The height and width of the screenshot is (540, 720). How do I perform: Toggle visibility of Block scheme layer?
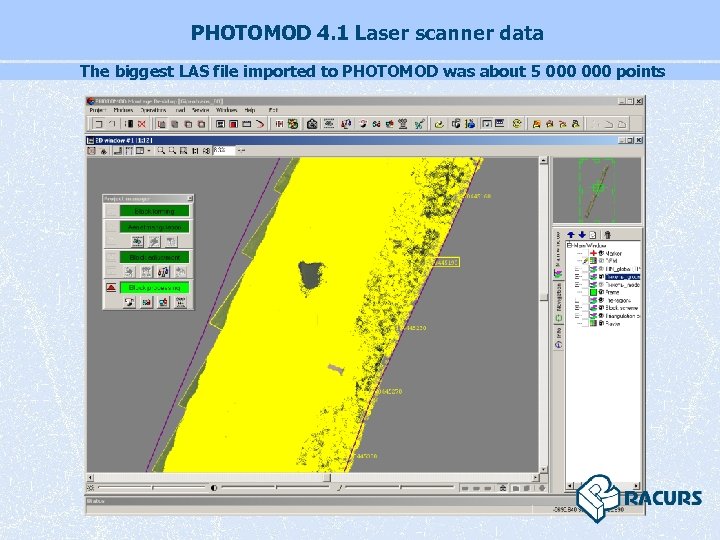tap(601, 308)
